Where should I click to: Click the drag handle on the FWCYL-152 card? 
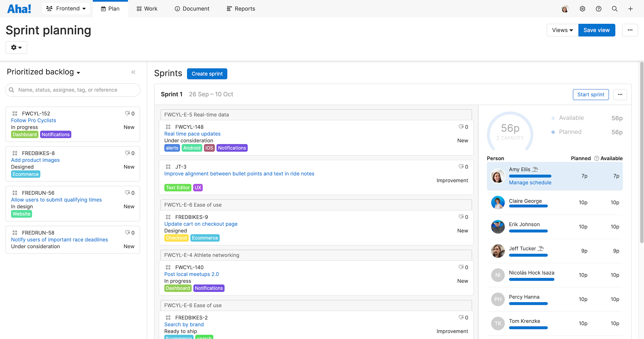(x=15, y=113)
